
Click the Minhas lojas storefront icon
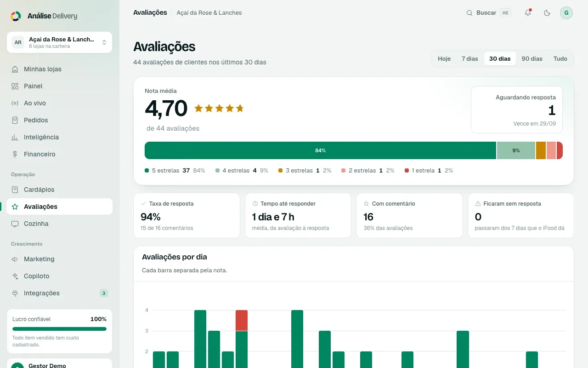click(x=15, y=69)
